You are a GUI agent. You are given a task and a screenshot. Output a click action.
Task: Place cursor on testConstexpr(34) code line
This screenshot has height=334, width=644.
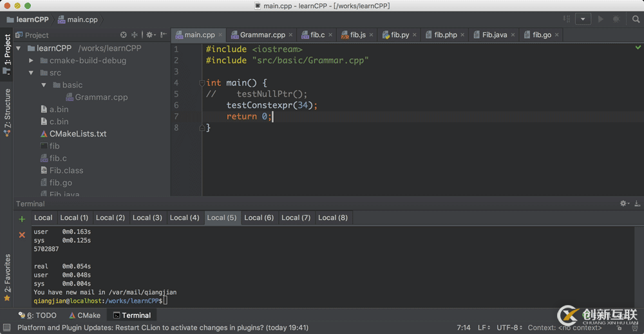[272, 106]
